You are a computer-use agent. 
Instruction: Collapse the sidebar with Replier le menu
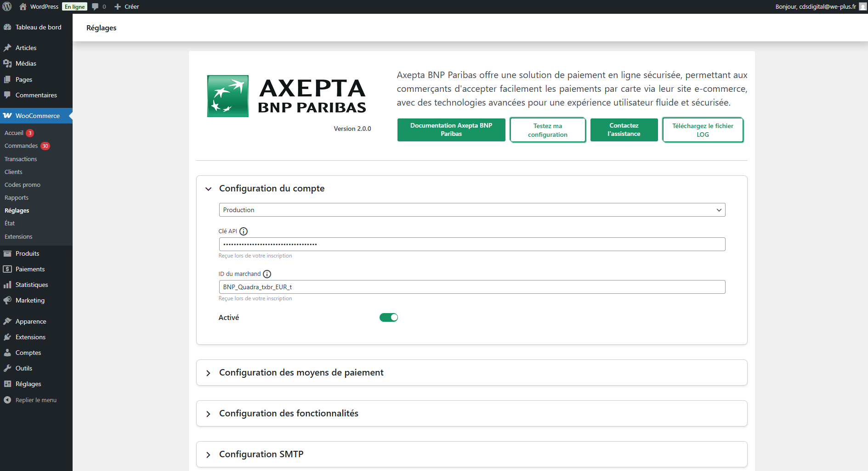(36, 400)
